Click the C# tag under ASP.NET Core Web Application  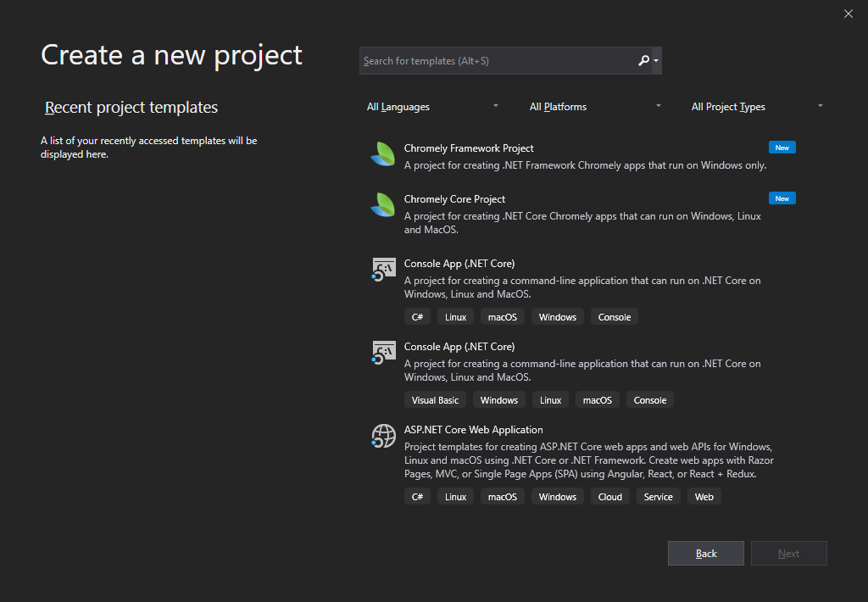417,497
